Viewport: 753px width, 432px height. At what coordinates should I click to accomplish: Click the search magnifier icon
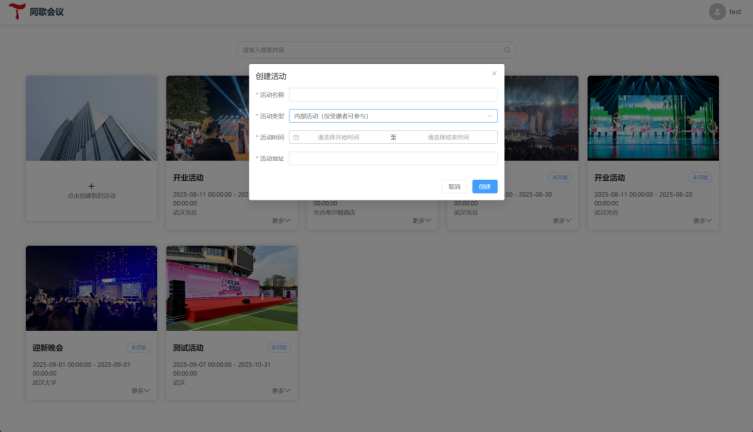click(x=507, y=50)
